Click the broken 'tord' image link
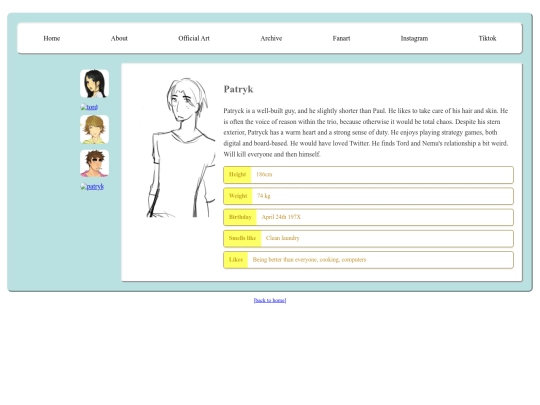This screenshot has width=540, height=405. point(89,107)
